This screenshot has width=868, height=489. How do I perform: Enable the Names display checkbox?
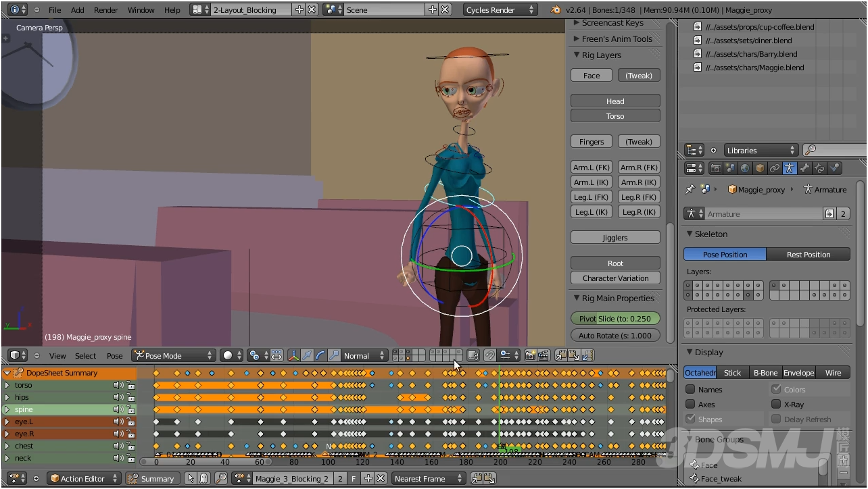coord(690,389)
